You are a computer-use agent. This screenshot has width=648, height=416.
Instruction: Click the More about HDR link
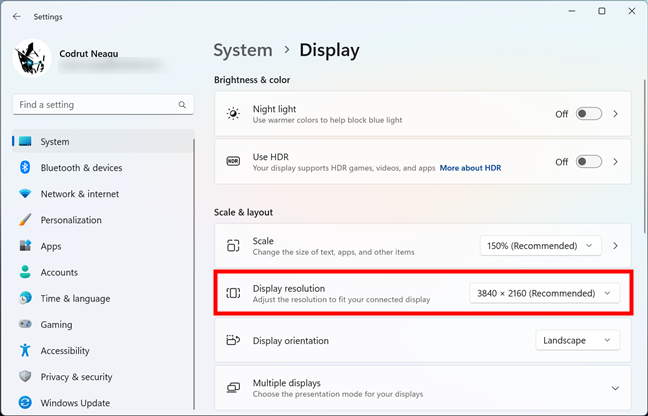click(470, 168)
